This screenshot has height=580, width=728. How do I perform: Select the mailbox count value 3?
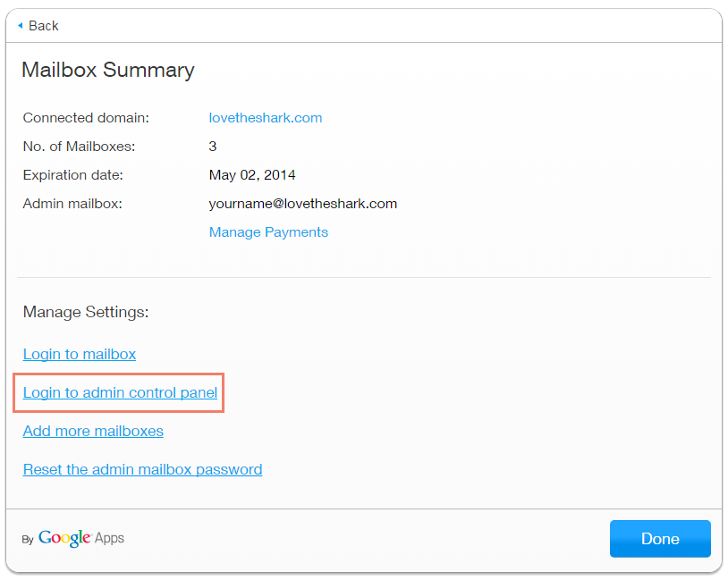pyautogui.click(x=213, y=147)
